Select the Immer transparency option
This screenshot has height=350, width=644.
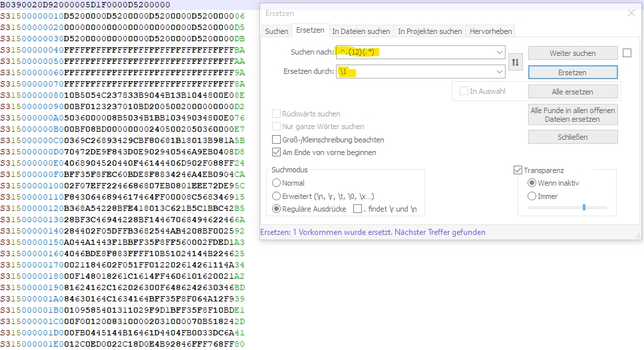[532, 196]
